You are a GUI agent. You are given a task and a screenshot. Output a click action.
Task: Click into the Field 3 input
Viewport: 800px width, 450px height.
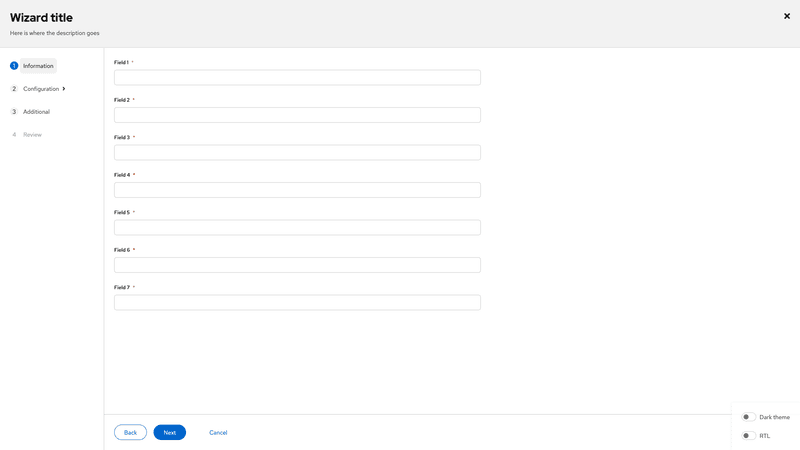tap(297, 153)
